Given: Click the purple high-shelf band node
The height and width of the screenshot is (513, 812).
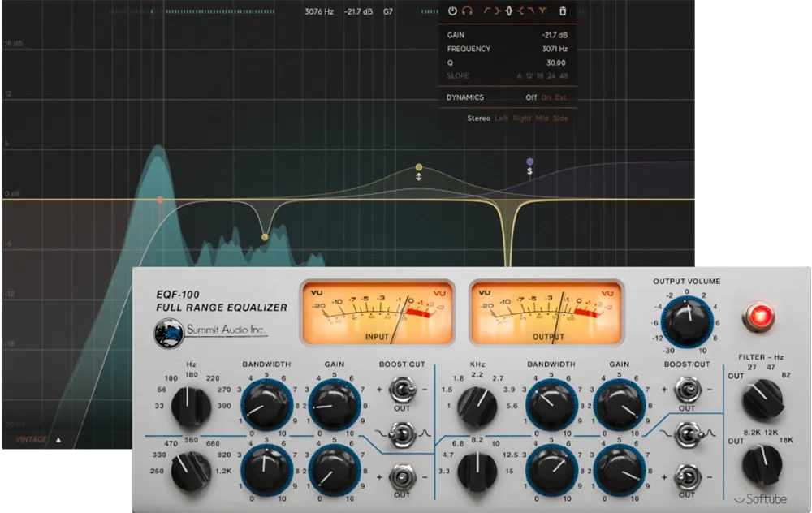Looking at the screenshot, I should [529, 162].
